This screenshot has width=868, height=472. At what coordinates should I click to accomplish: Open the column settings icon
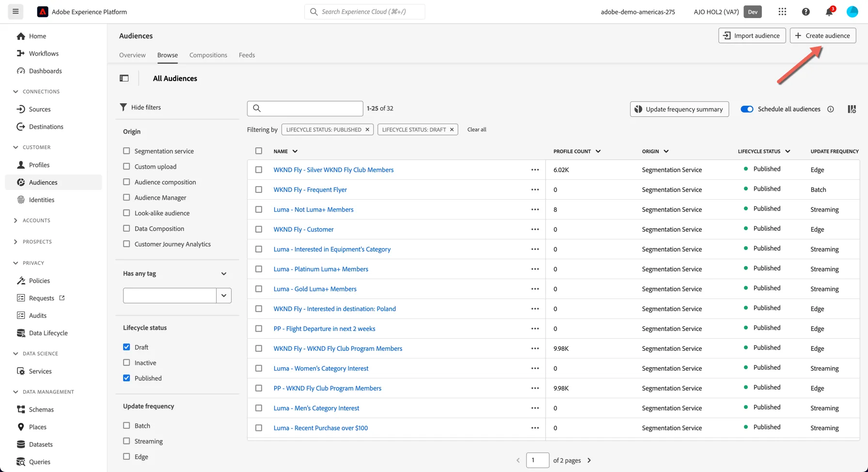point(852,109)
